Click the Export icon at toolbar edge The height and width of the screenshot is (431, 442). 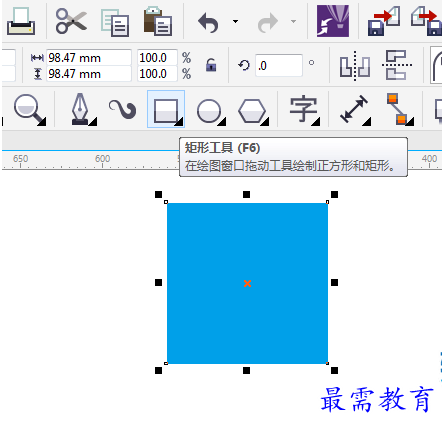427,21
